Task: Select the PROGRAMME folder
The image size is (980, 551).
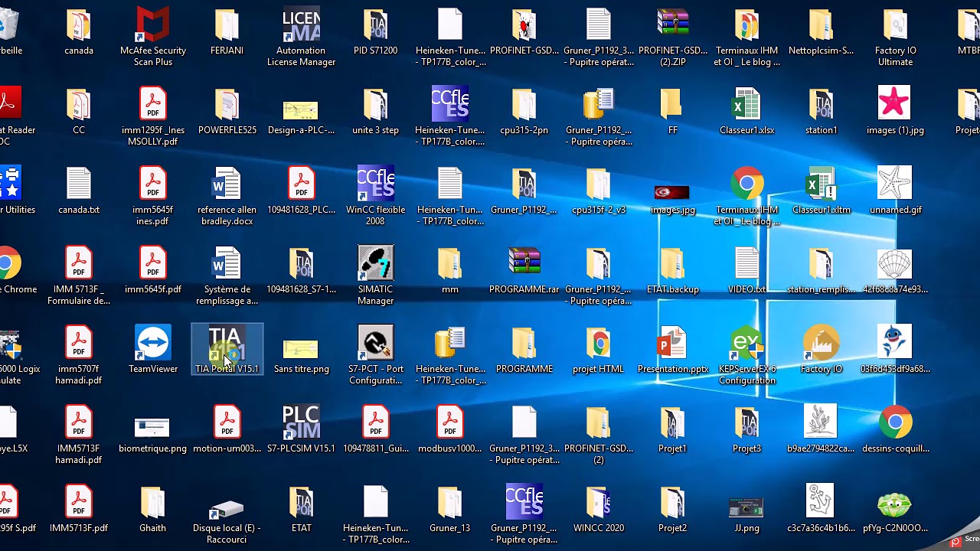Action: click(x=524, y=349)
